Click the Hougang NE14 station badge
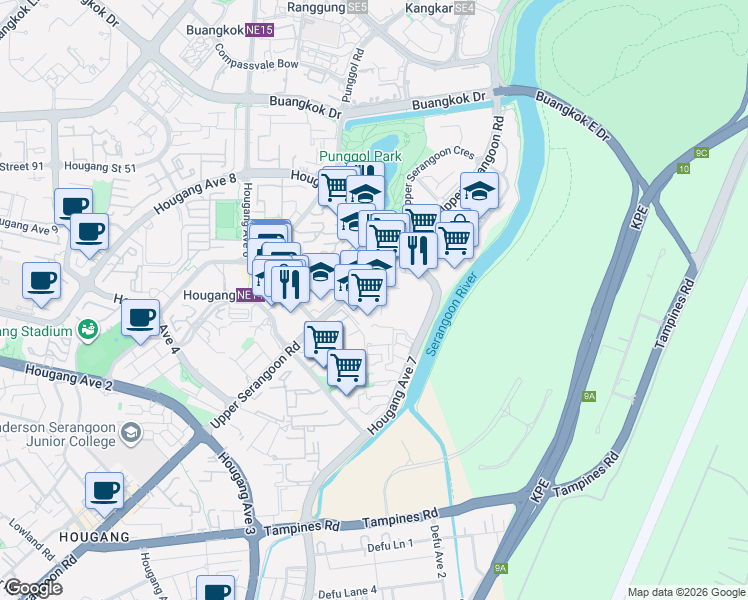This screenshot has width=748, height=600. point(250,296)
